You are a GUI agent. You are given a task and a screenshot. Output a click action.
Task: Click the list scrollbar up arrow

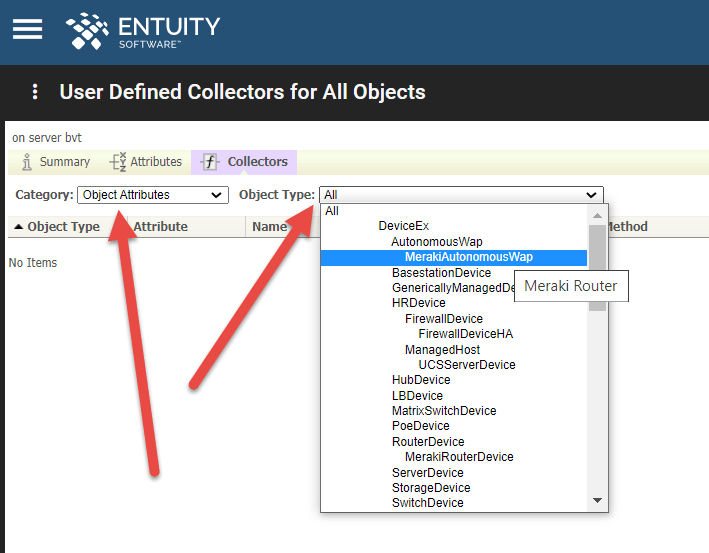coord(597,215)
